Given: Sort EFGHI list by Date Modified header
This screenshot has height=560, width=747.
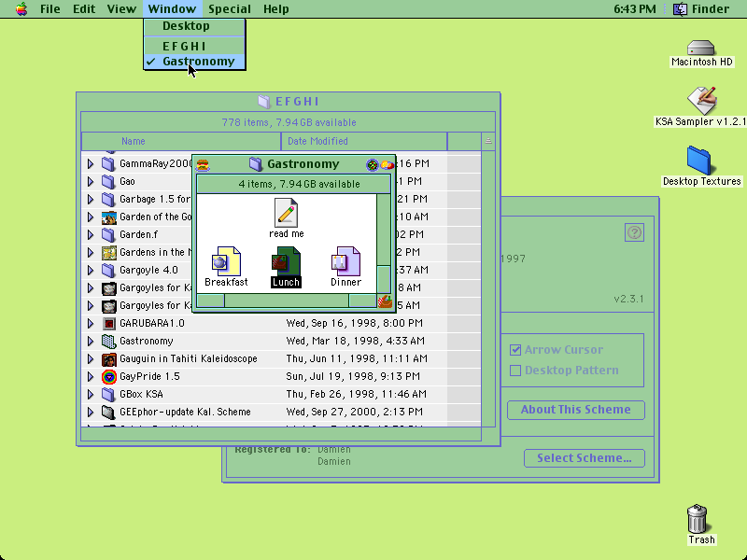Looking at the screenshot, I should click(364, 142).
